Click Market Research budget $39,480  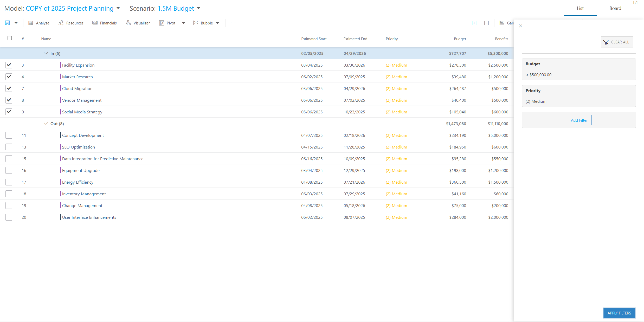459,77
